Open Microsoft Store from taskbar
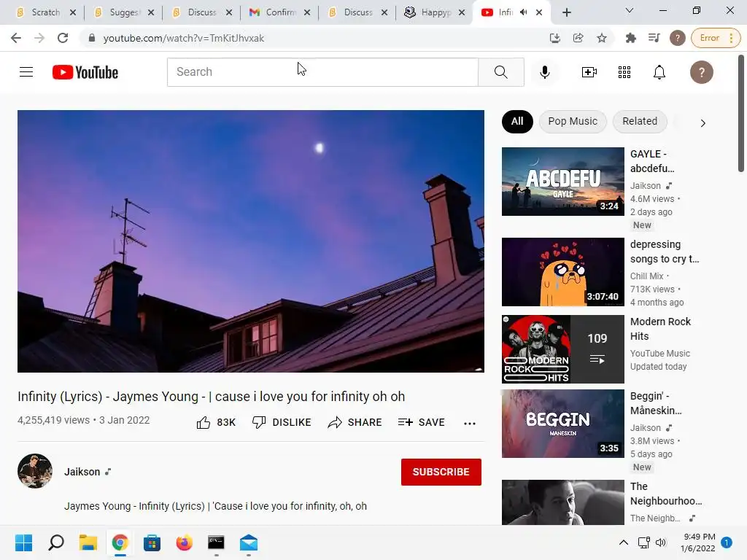 [x=152, y=542]
